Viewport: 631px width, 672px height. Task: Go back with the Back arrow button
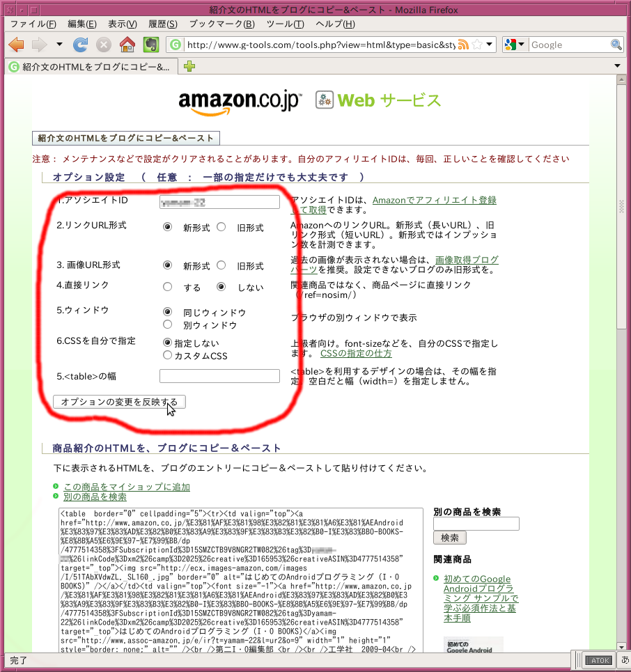point(16,45)
